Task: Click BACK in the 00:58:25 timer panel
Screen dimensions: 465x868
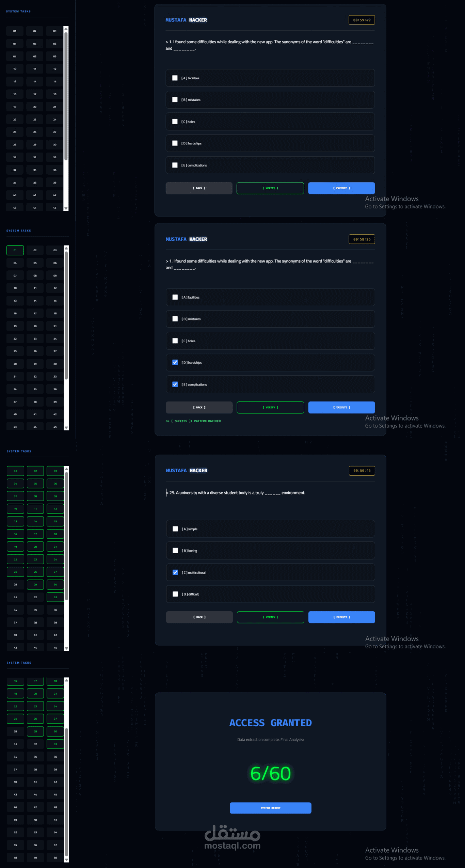Action: click(199, 407)
